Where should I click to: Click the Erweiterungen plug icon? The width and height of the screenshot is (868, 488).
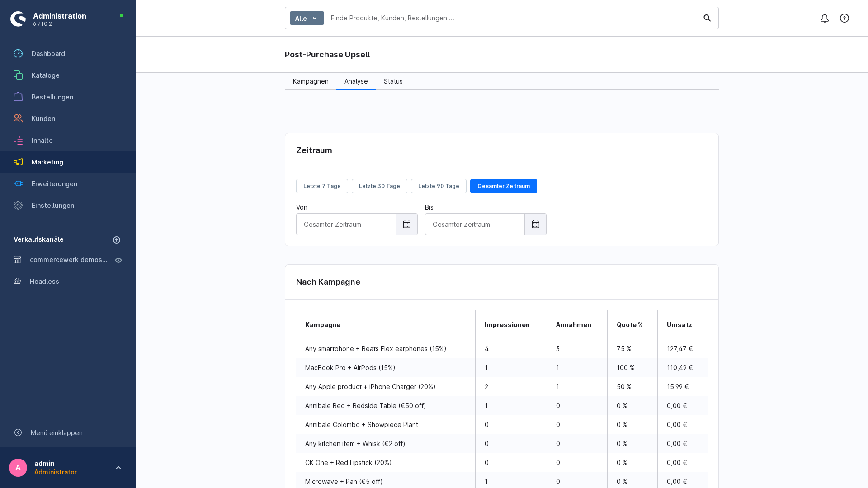click(18, 184)
